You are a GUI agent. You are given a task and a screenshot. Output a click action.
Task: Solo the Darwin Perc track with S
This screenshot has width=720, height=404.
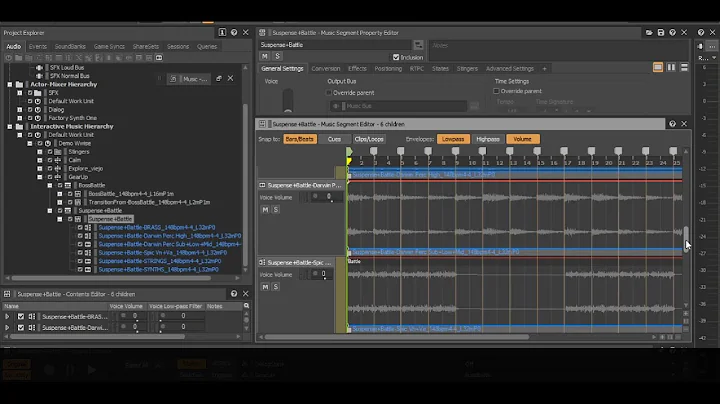pos(276,209)
